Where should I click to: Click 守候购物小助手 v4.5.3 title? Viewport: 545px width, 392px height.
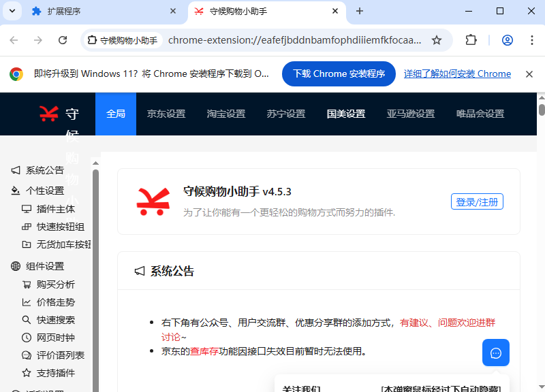(x=237, y=191)
